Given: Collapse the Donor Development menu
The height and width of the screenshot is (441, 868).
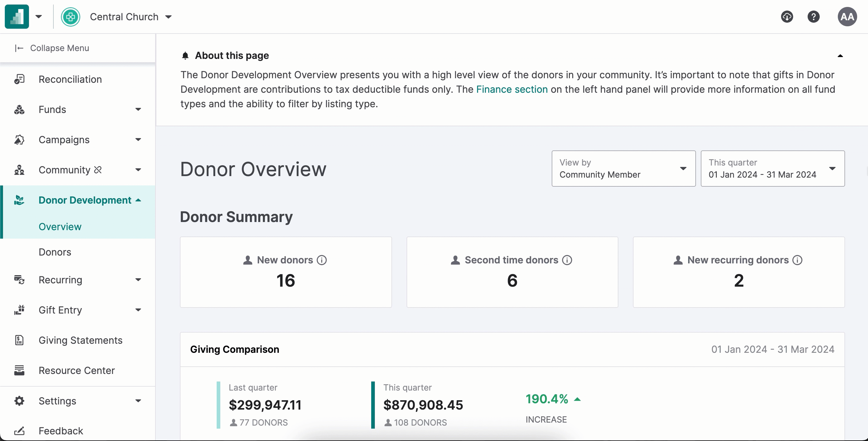Looking at the screenshot, I should [x=138, y=200].
